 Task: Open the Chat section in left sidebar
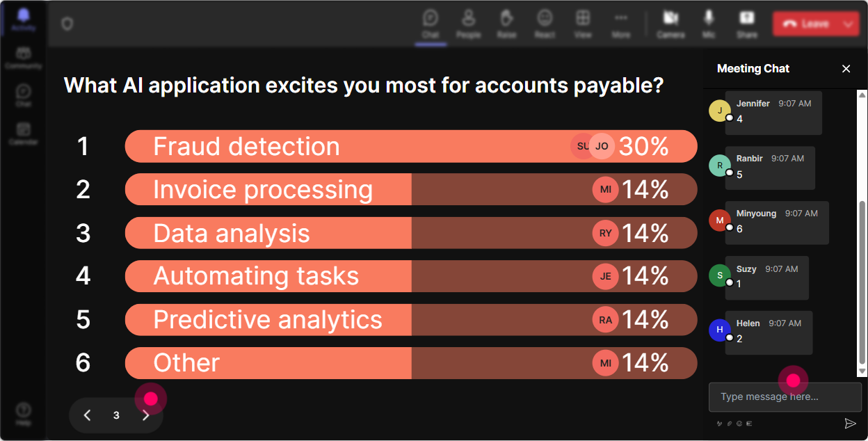pos(23,95)
